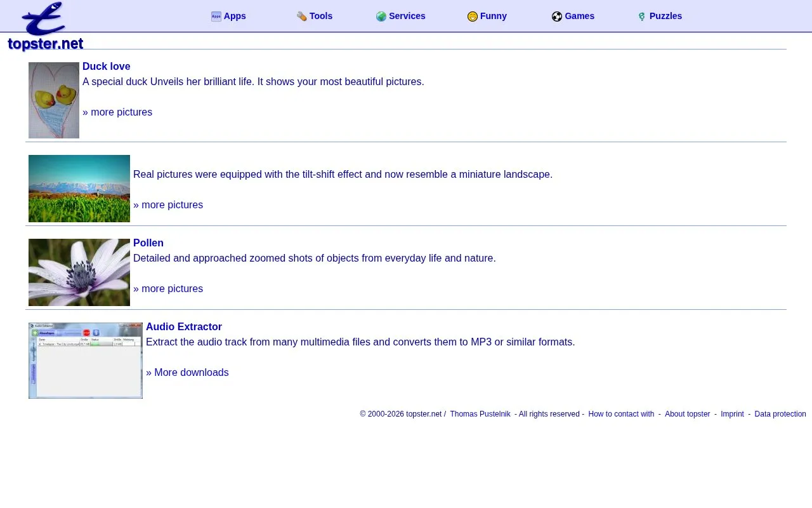The image size is (812, 508).
Task: Follow the 'More downloads' link
Action: coord(187,372)
